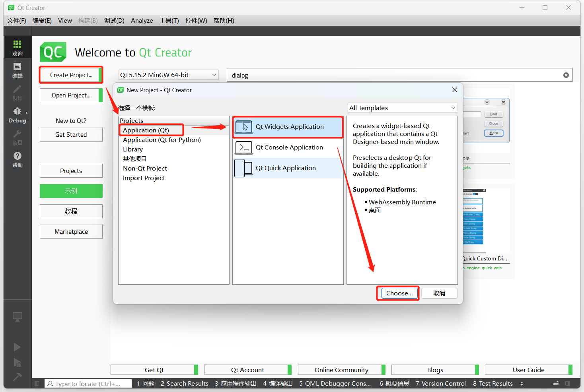Click the Get Started button
Image resolution: width=584 pixels, height=392 pixels.
pos(71,135)
